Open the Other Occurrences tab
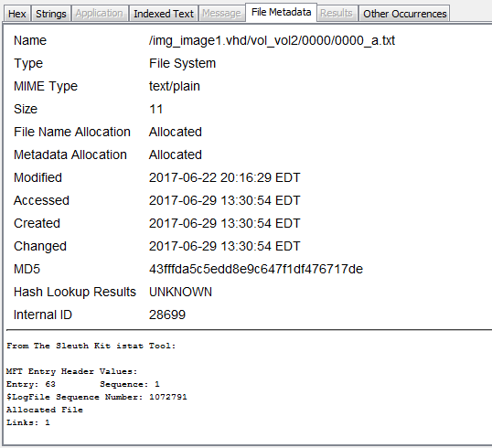The height and width of the screenshot is (448, 492). [404, 14]
